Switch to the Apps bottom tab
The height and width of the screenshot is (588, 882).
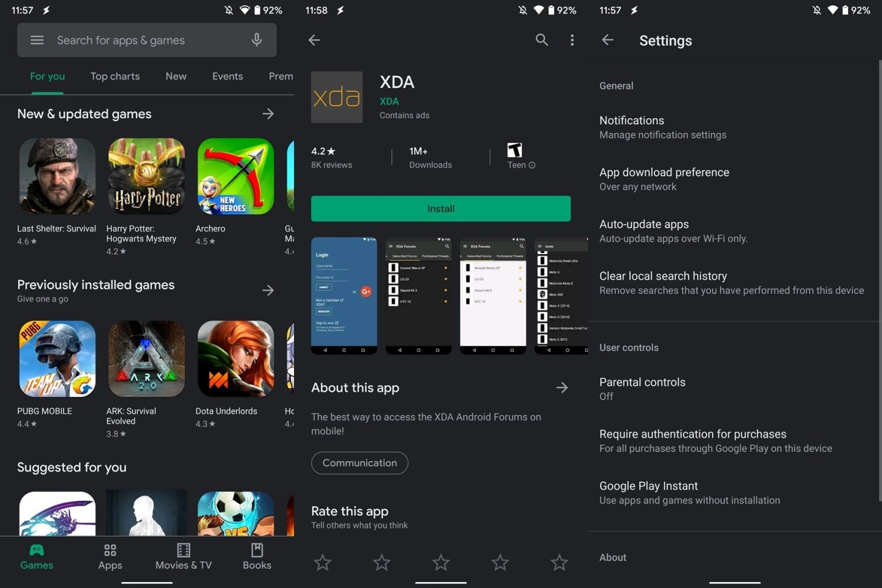click(x=110, y=556)
